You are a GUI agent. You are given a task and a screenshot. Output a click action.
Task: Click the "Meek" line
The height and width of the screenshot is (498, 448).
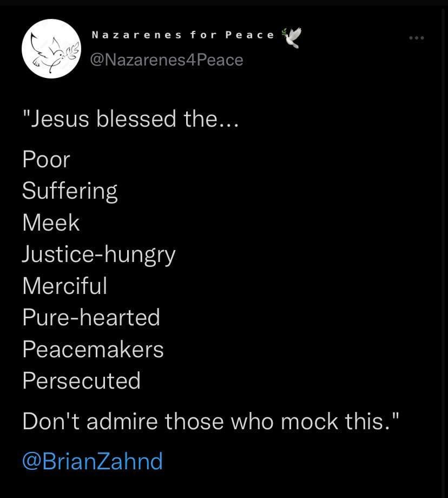click(x=51, y=222)
